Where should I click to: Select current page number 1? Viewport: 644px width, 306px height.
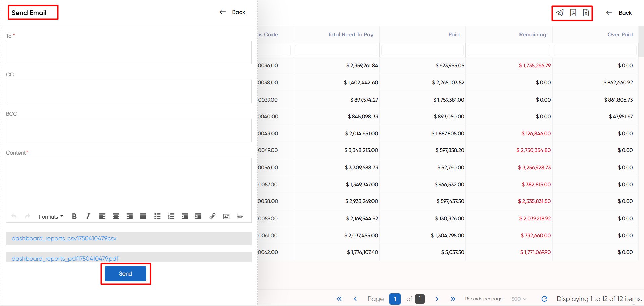(395, 299)
